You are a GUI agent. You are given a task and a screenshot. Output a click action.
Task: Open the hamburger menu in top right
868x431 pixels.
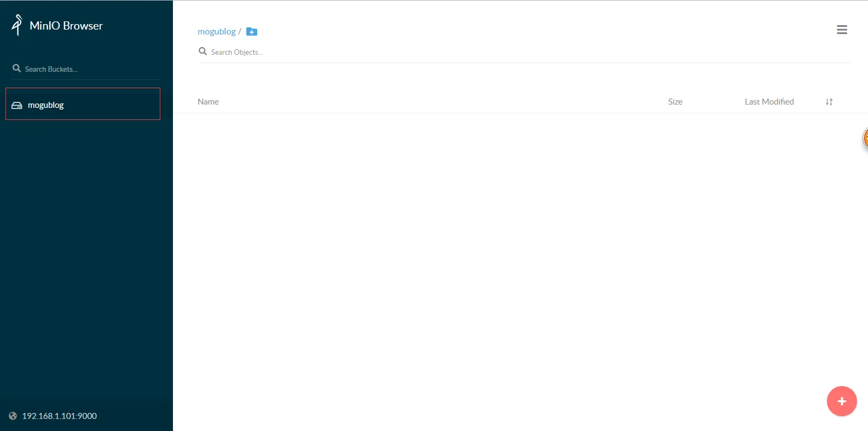842,30
